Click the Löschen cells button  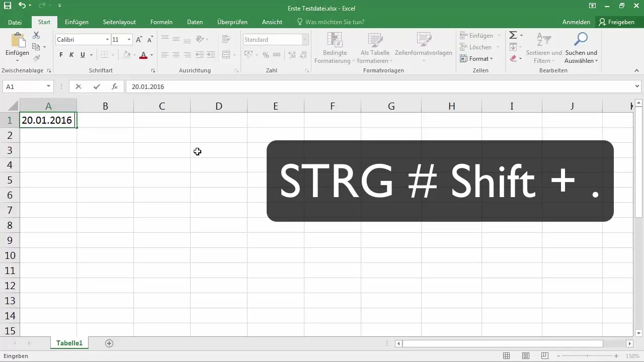(x=476, y=47)
